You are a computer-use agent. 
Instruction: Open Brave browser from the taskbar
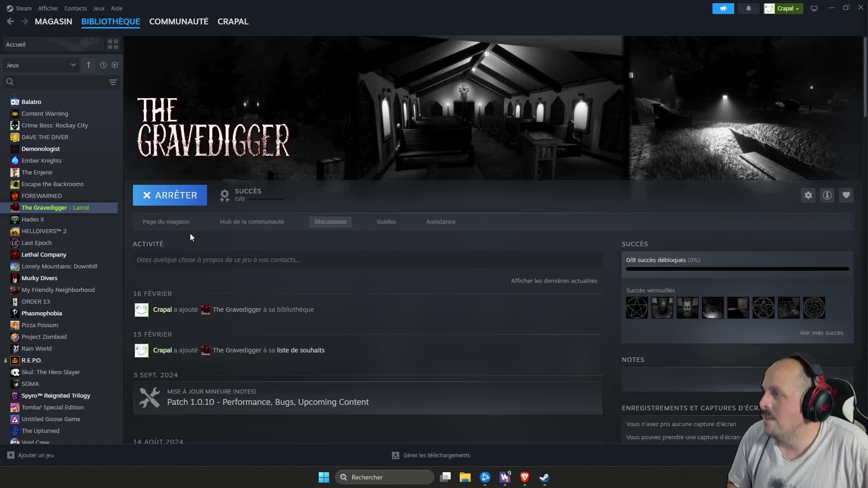(x=525, y=477)
